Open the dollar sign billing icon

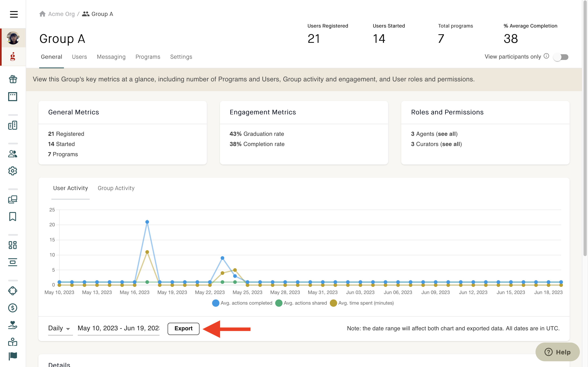[13, 308]
